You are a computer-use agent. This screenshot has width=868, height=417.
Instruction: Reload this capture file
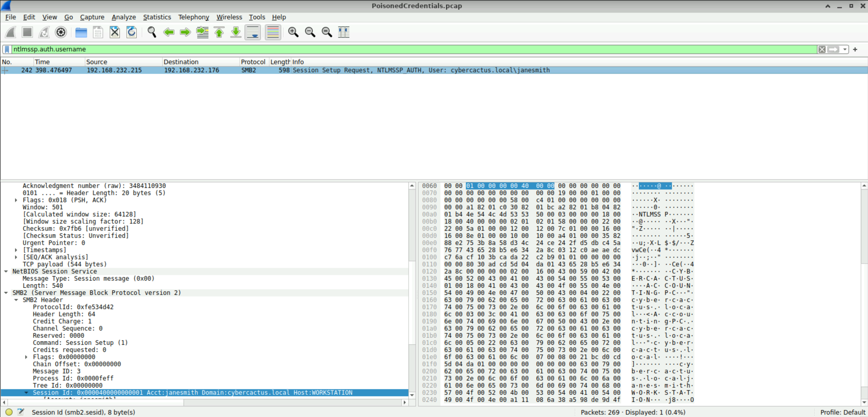coord(132,32)
